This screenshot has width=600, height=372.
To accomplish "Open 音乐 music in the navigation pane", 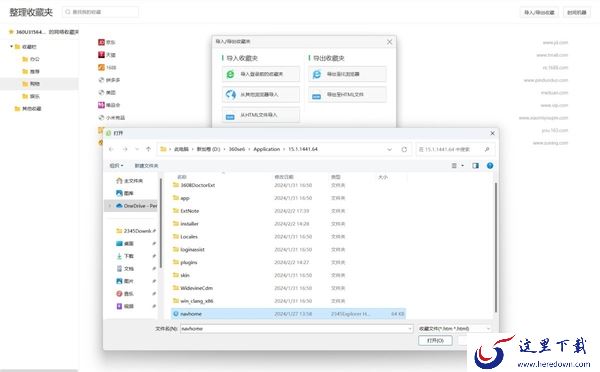I will click(125, 294).
